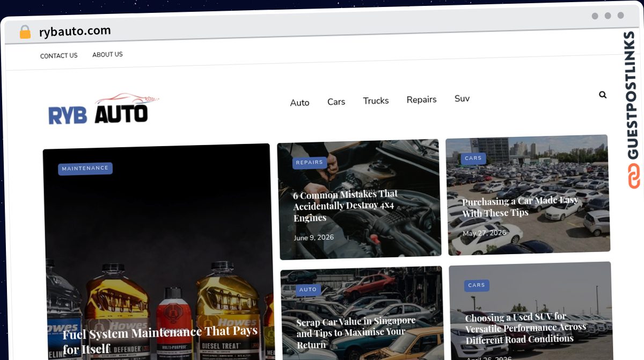Open the Contact Us link
This screenshot has height=360, width=644.
tap(58, 56)
